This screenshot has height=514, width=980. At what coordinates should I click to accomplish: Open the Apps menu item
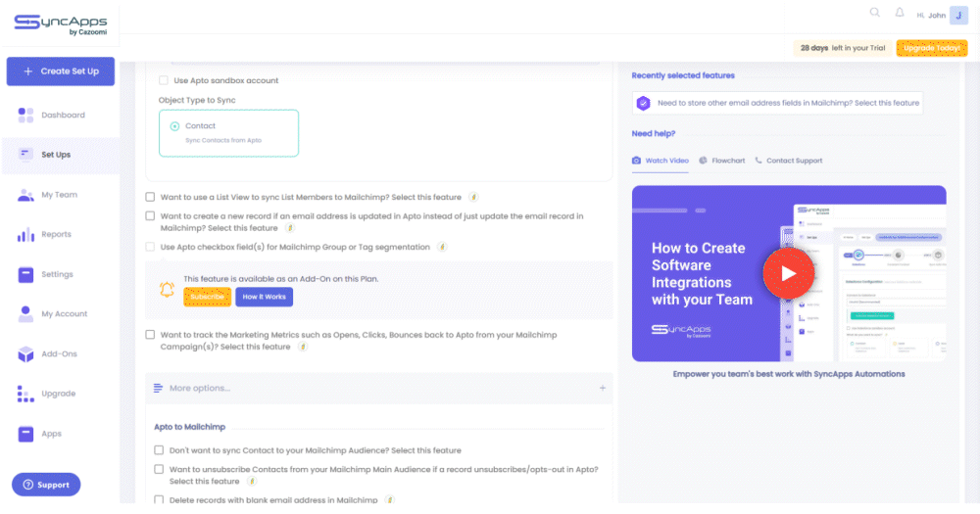click(x=51, y=434)
